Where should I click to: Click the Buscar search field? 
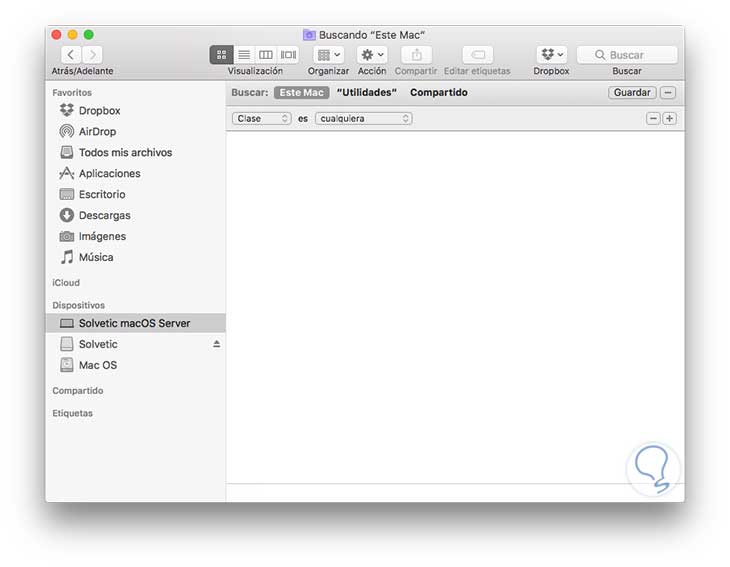click(627, 55)
